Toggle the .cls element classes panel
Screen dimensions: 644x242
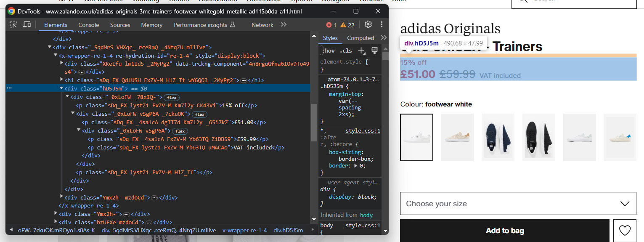click(346, 51)
